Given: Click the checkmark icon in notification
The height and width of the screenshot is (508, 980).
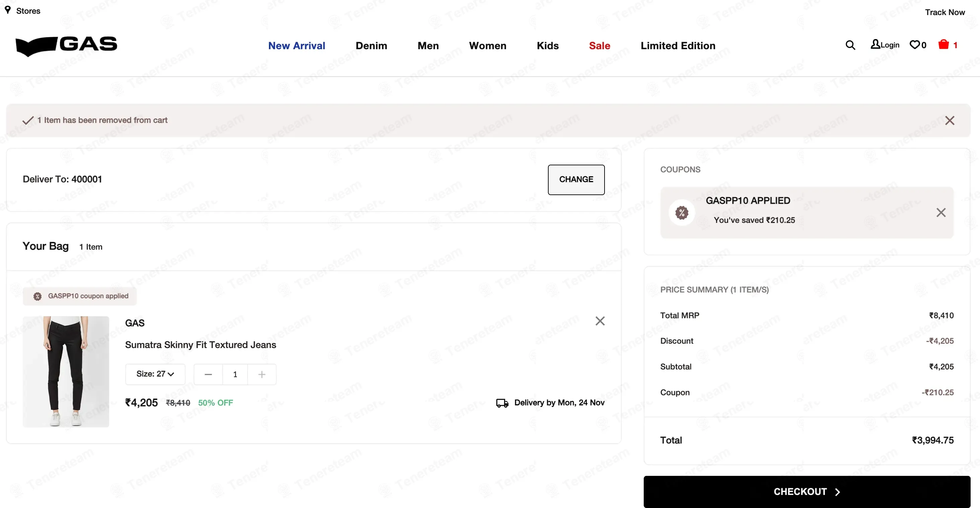Looking at the screenshot, I should click(28, 120).
